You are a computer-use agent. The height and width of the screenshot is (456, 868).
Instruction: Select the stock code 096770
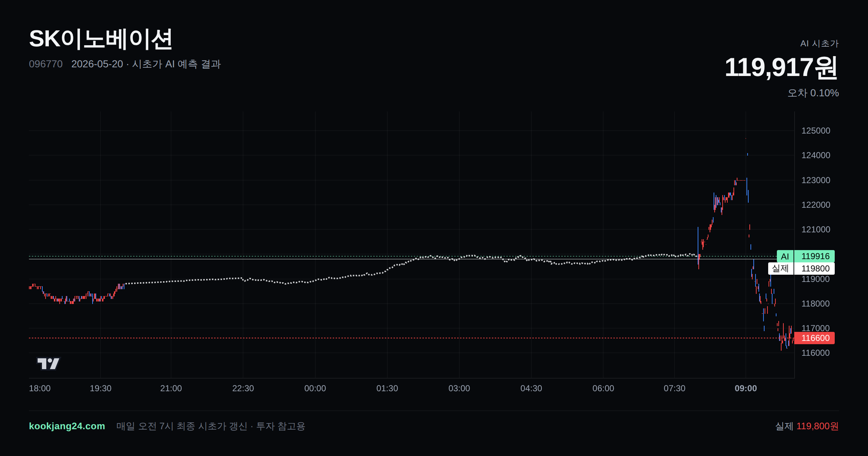(x=46, y=64)
